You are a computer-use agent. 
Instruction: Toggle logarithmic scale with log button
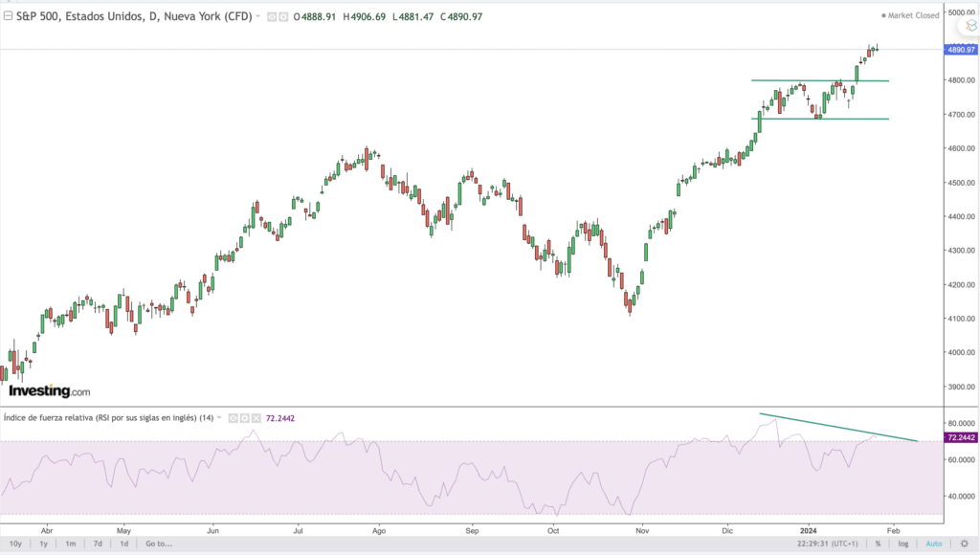click(x=902, y=544)
